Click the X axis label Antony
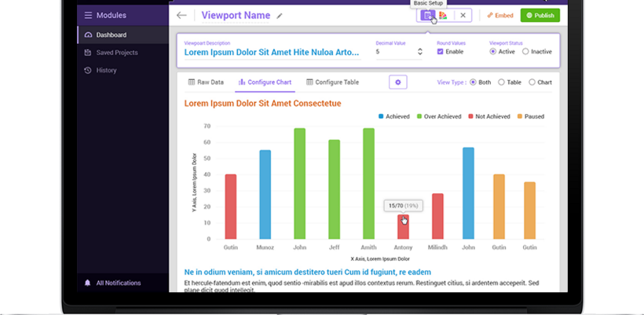 (403, 247)
